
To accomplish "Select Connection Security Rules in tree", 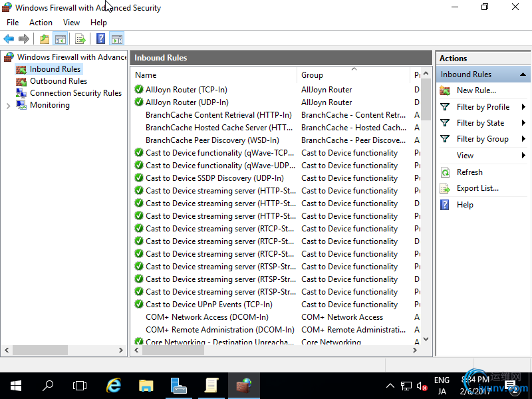I will [76, 93].
